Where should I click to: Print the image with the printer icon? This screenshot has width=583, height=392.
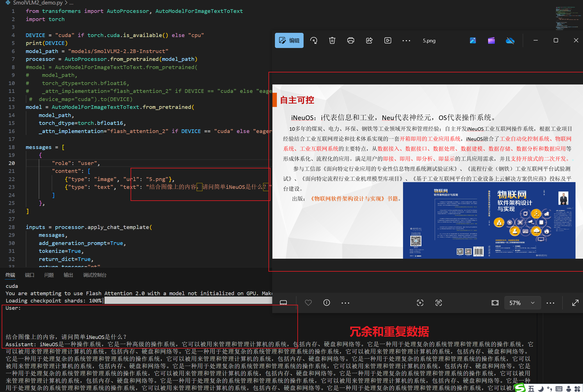tap(350, 40)
